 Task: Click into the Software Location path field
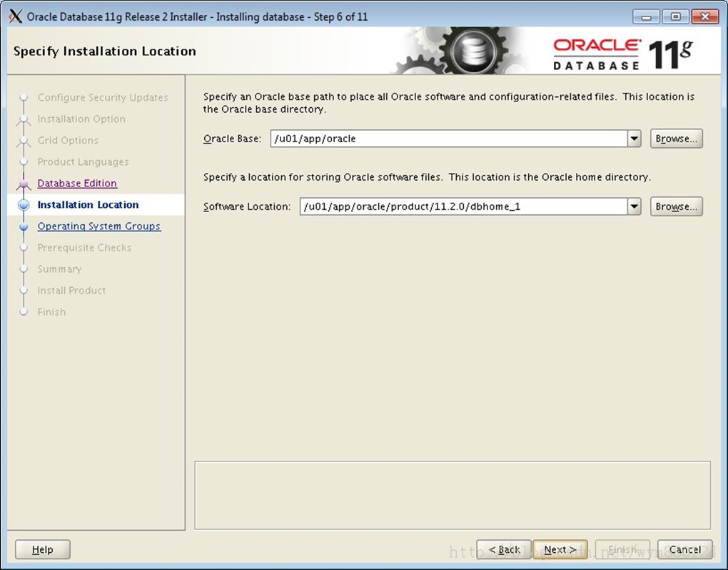pos(463,206)
